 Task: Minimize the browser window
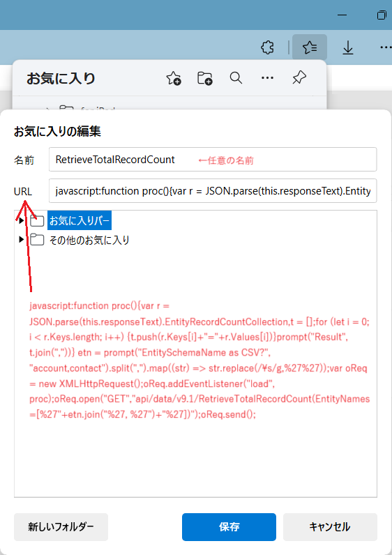pos(342,15)
